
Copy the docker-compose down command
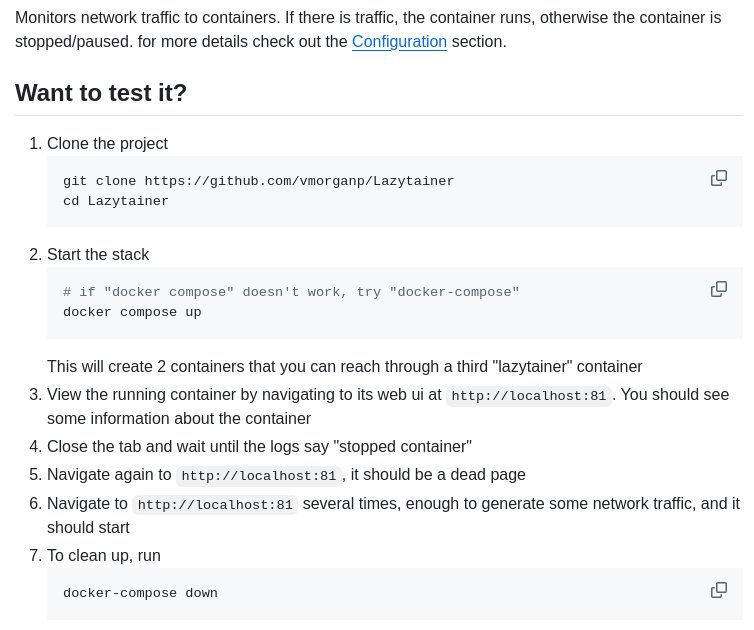718,590
